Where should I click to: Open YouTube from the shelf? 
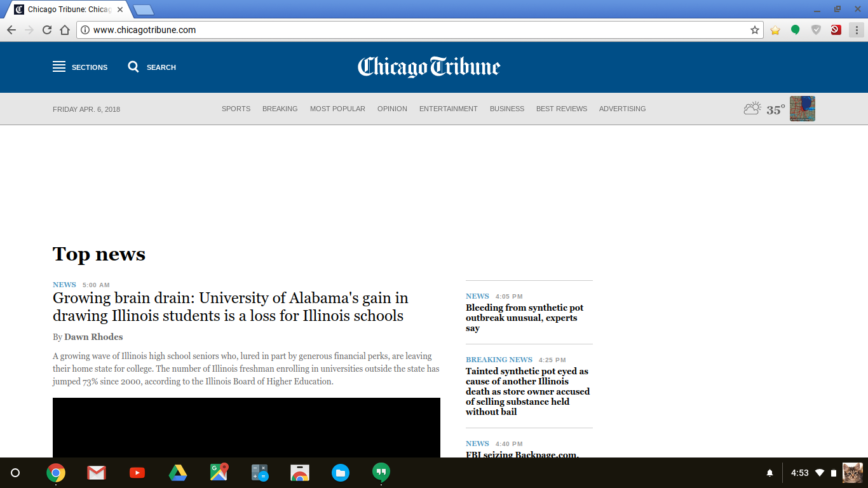click(x=137, y=473)
